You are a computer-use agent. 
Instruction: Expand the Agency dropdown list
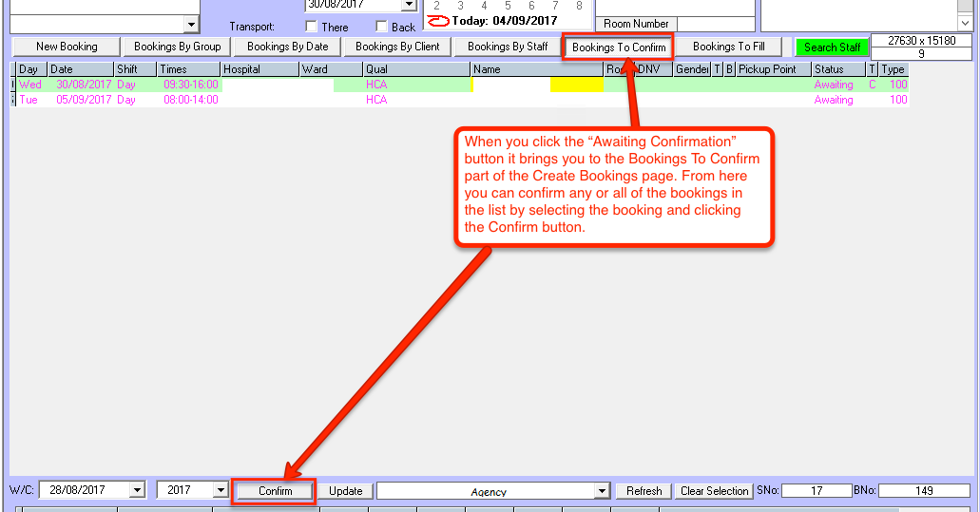[601, 491]
